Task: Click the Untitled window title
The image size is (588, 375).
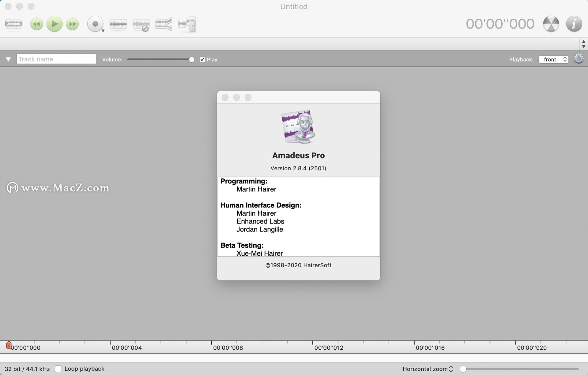Action: coord(294,6)
